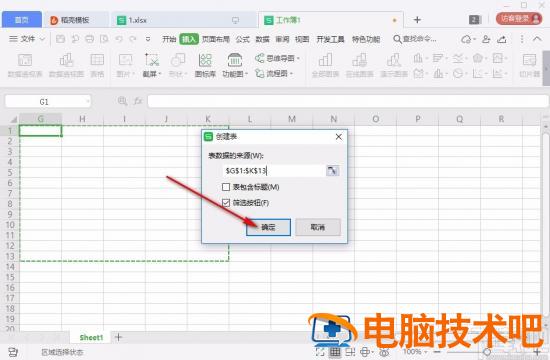Viewport: 550px width, 360px height.
Task: Click the undo arrow icon
Action: click(119, 39)
